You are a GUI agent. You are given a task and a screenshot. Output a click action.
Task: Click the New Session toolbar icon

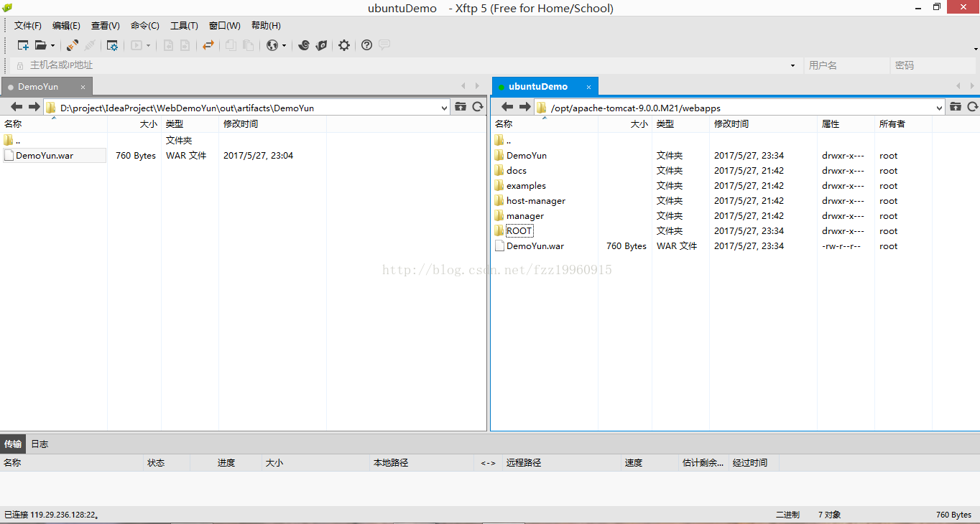pyautogui.click(x=23, y=45)
